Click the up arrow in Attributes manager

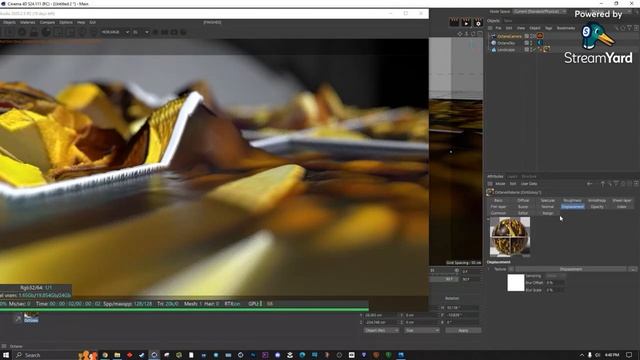click(602, 184)
